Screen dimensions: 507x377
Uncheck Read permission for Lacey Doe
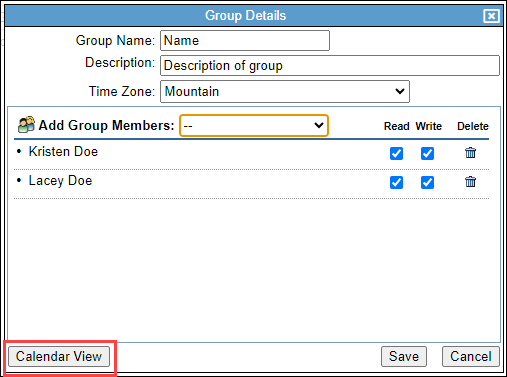(396, 182)
